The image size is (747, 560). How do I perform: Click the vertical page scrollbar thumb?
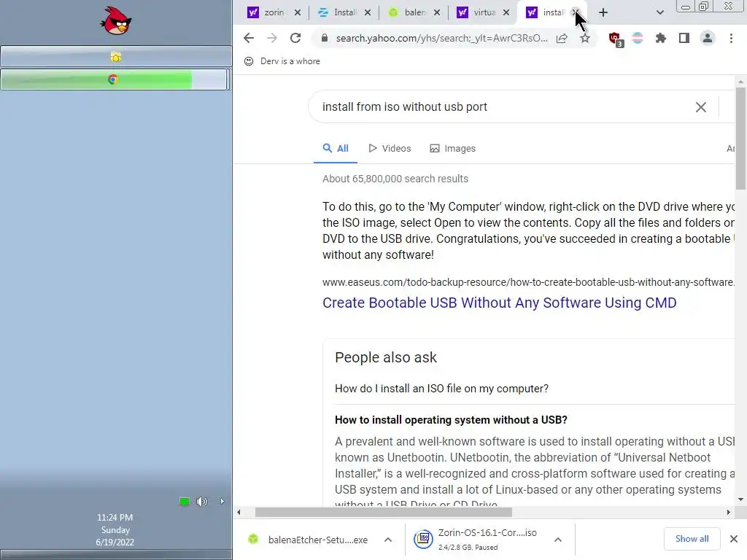click(740, 138)
